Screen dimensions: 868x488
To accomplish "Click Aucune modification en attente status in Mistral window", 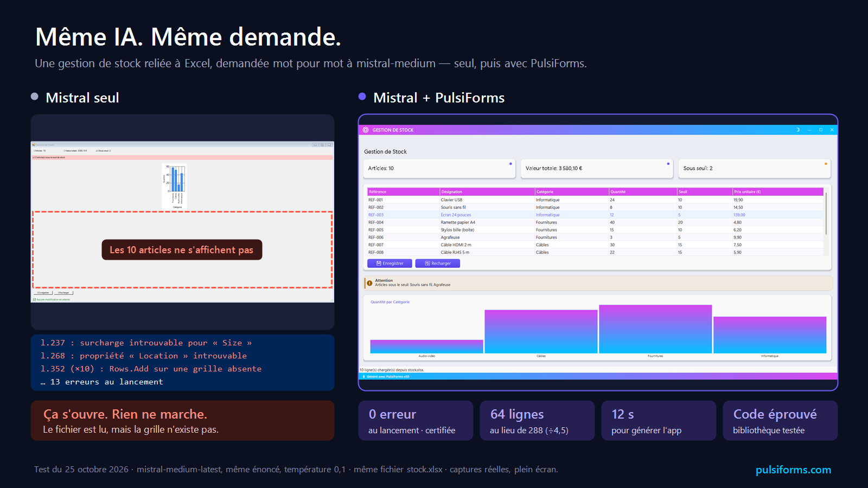I will (x=52, y=299).
